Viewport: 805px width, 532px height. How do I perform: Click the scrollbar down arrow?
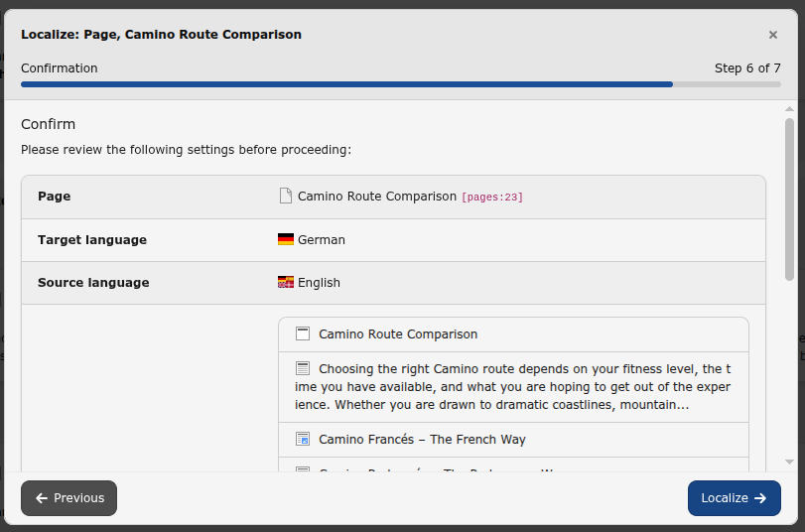point(789,463)
